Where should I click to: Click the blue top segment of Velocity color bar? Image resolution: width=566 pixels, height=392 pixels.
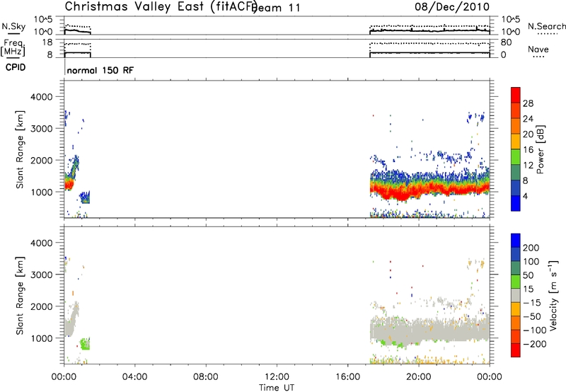(x=516, y=241)
